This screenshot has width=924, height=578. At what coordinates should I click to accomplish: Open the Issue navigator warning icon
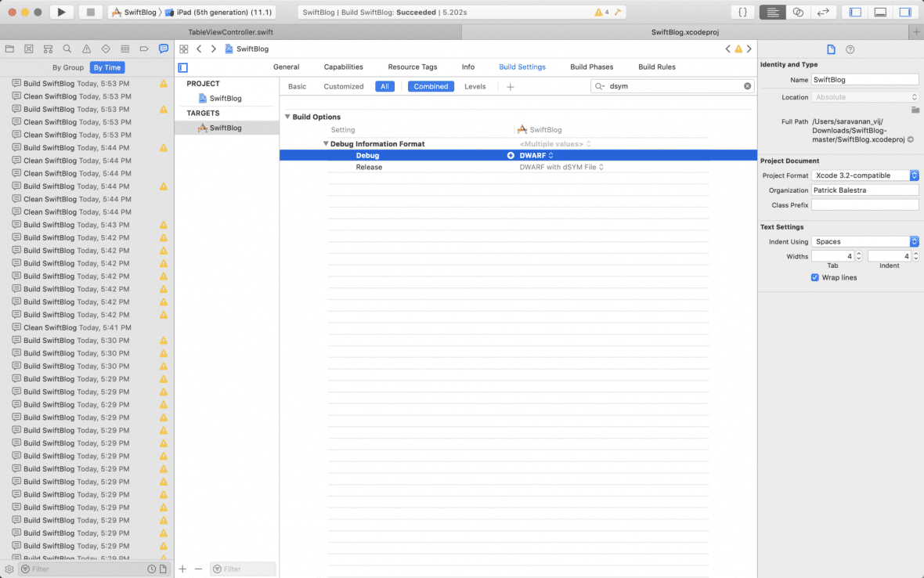(87, 49)
